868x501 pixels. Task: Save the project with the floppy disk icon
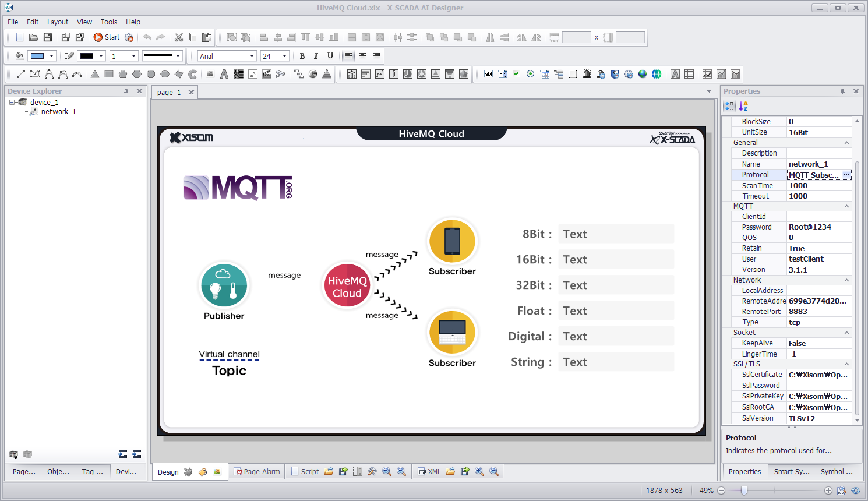(48, 37)
